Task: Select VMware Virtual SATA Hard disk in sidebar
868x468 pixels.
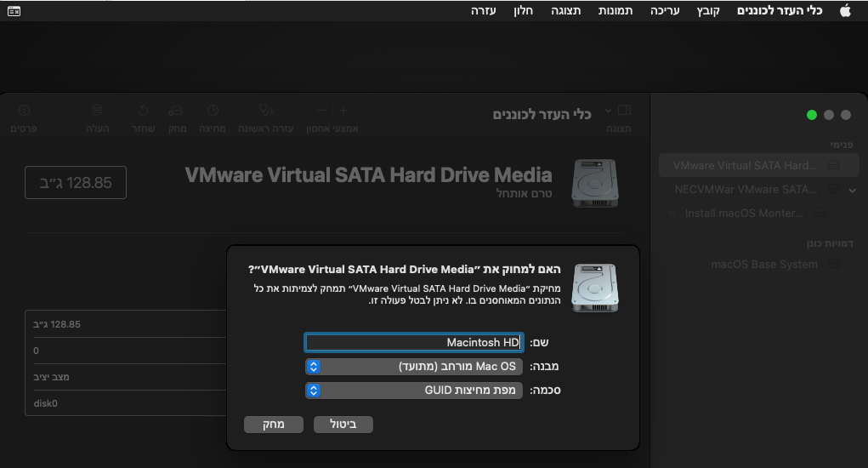Action: (x=759, y=166)
